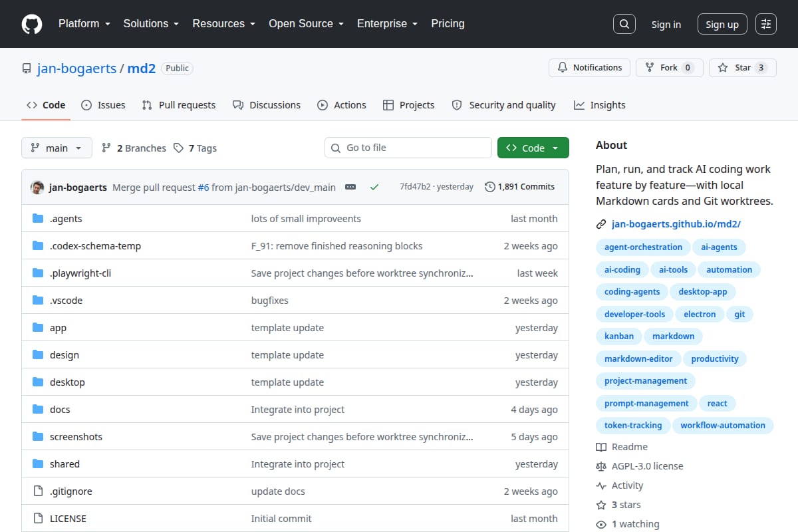Image resolution: width=798 pixels, height=532 pixels.
Task: Open the app folder
Action: pos(58,327)
